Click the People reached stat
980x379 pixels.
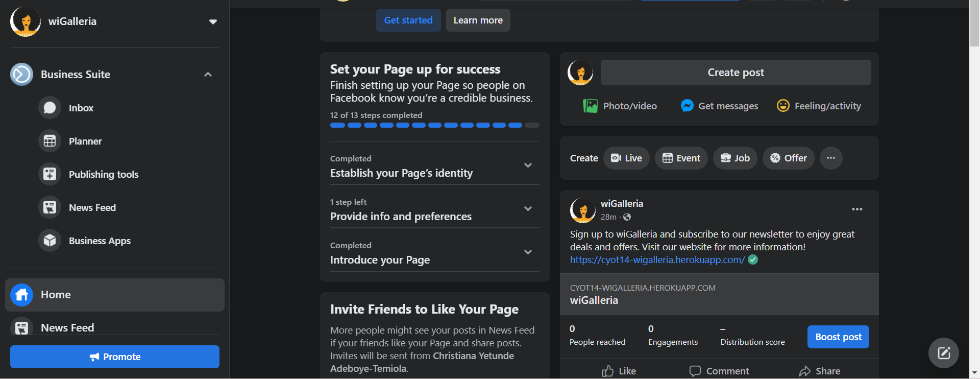coord(597,336)
